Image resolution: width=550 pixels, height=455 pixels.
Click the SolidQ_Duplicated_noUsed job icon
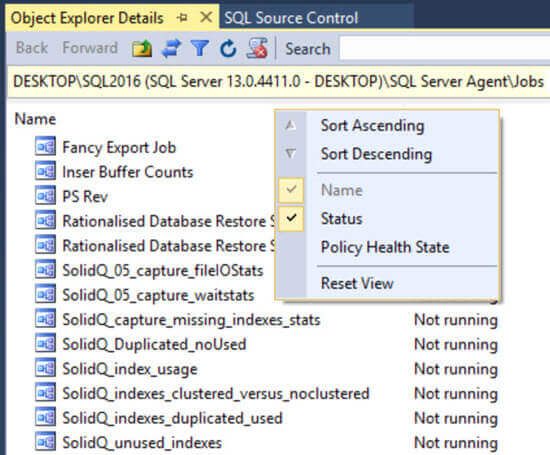coord(45,343)
